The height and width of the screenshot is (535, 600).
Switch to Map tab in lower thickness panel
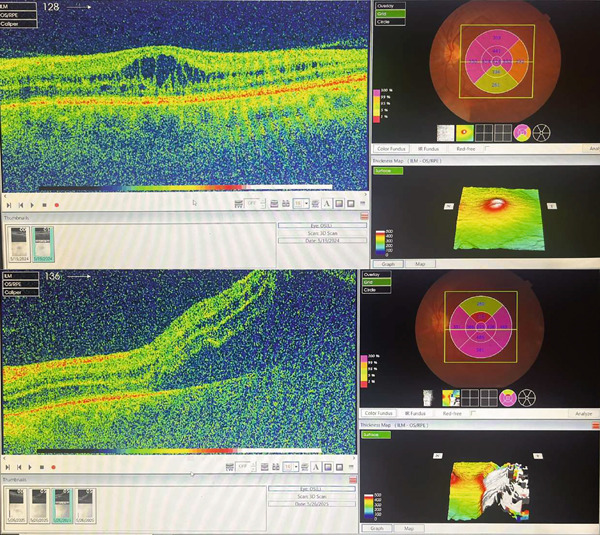pyautogui.click(x=409, y=528)
